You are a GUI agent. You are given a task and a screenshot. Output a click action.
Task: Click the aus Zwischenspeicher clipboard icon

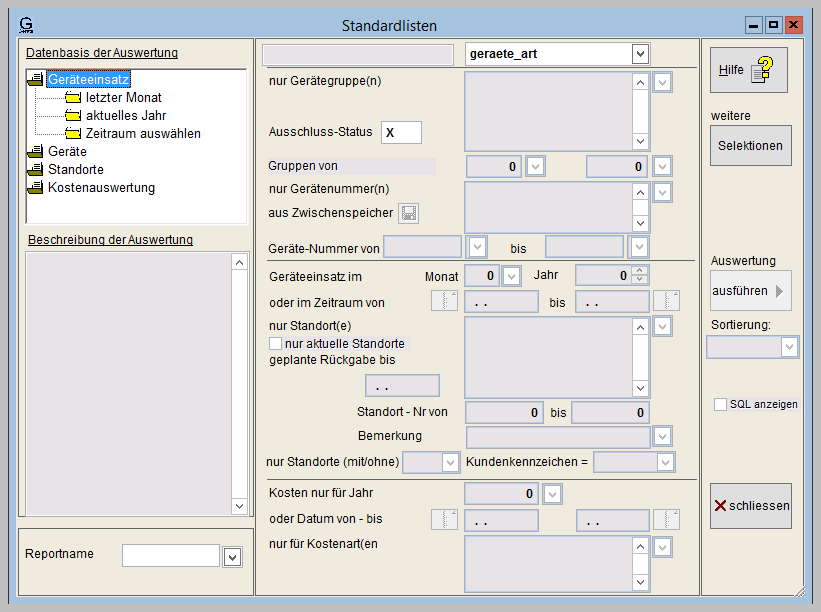409,212
